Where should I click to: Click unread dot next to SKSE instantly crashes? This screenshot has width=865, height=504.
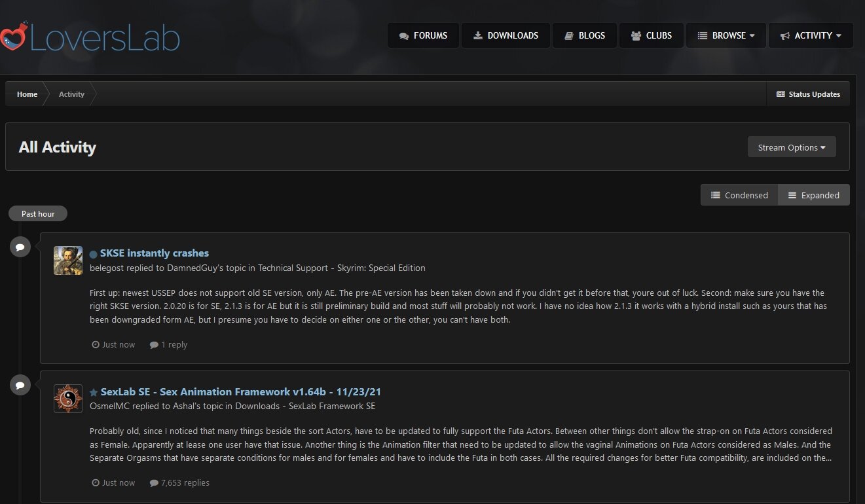pyautogui.click(x=93, y=254)
